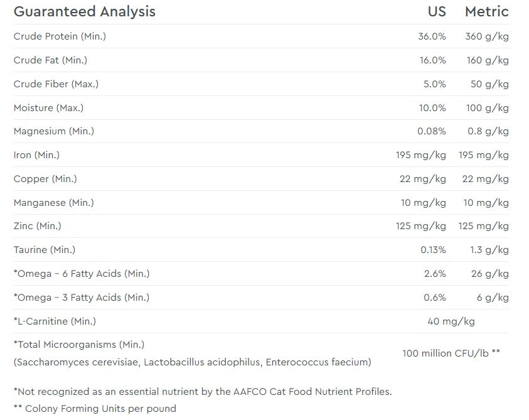Click the US column header
The image size is (529, 420).
pyautogui.click(x=437, y=11)
